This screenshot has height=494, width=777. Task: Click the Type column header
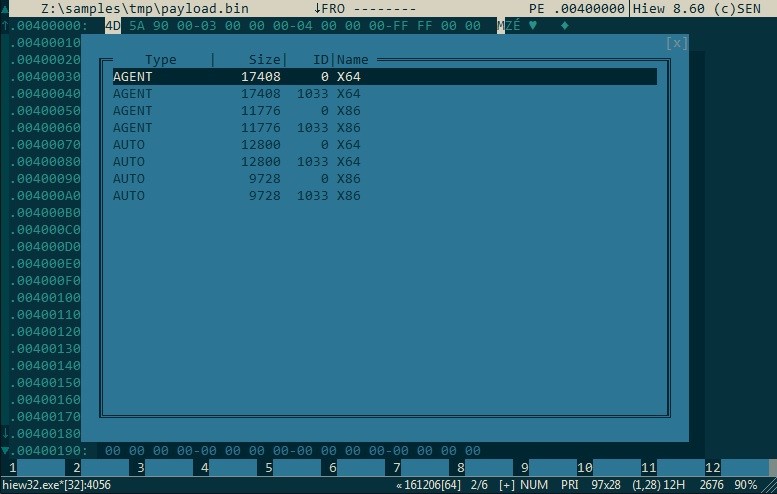pos(160,60)
